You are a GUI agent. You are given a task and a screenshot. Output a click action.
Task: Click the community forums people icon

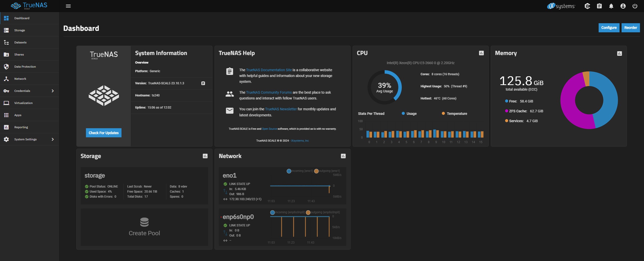point(230,94)
